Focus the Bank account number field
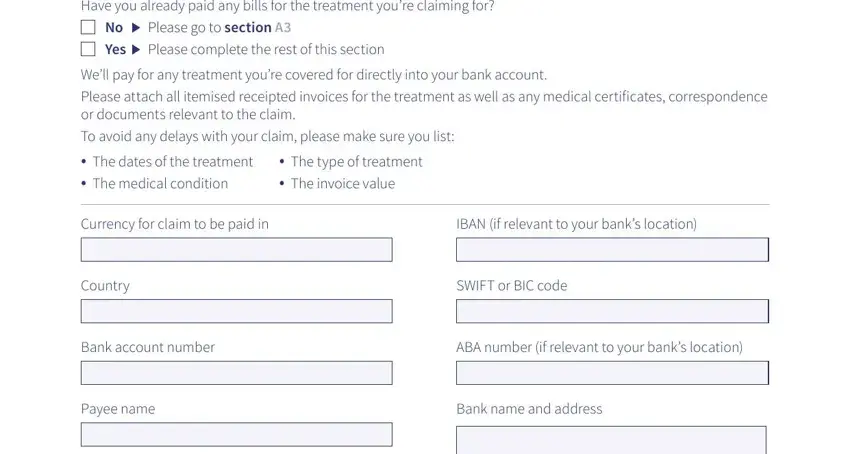 tap(236, 373)
